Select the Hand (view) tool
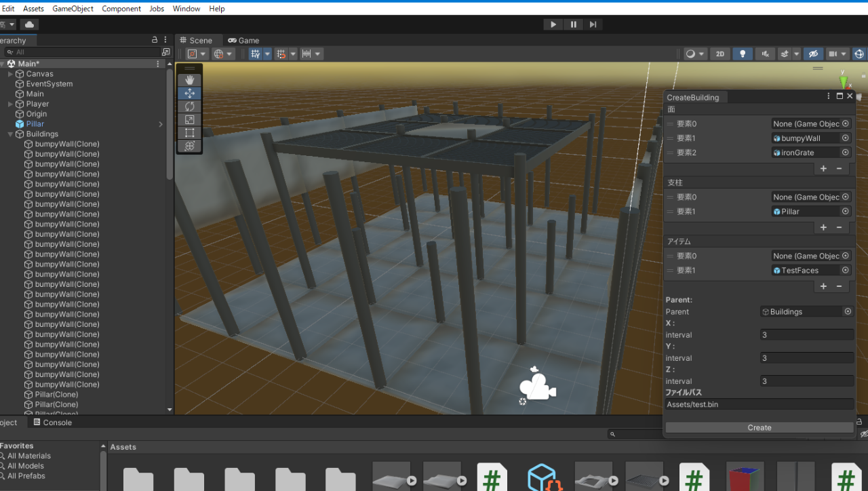 click(x=189, y=80)
